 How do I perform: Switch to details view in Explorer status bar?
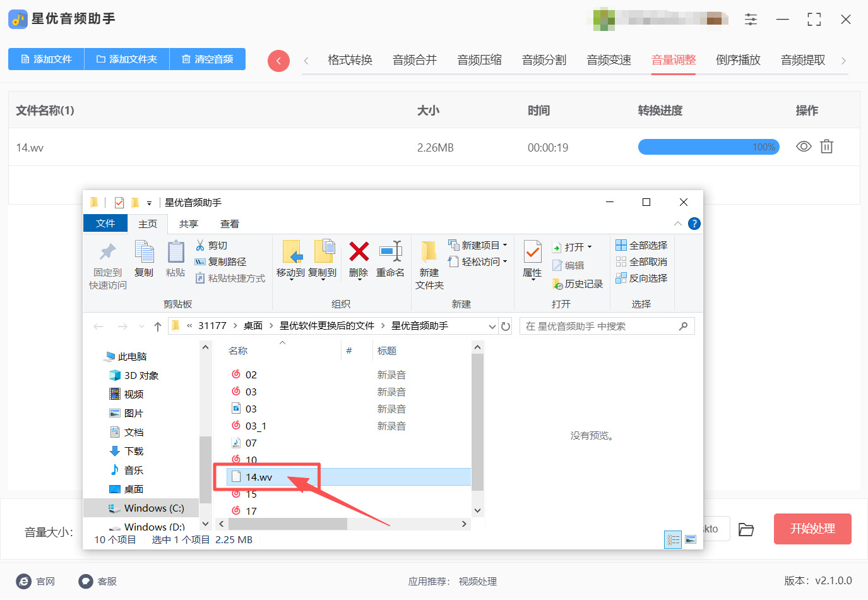[673, 540]
